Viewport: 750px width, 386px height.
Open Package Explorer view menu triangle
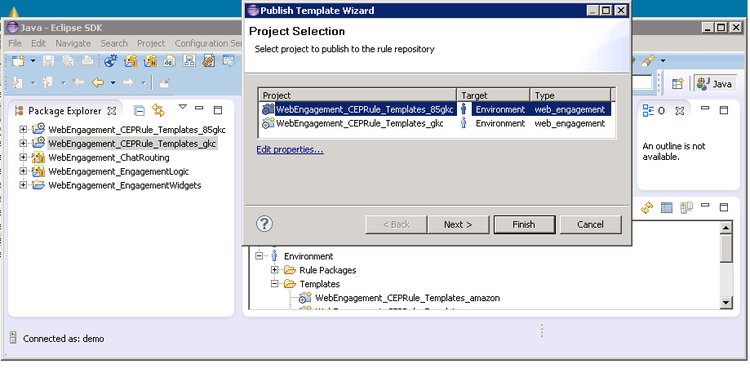point(182,107)
